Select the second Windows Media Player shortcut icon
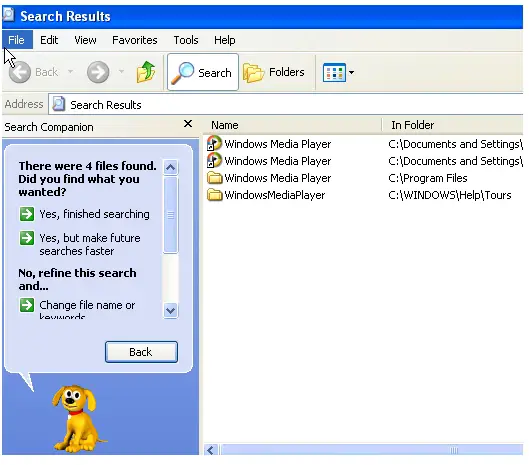Screen dimensions: 529x465 (214, 160)
